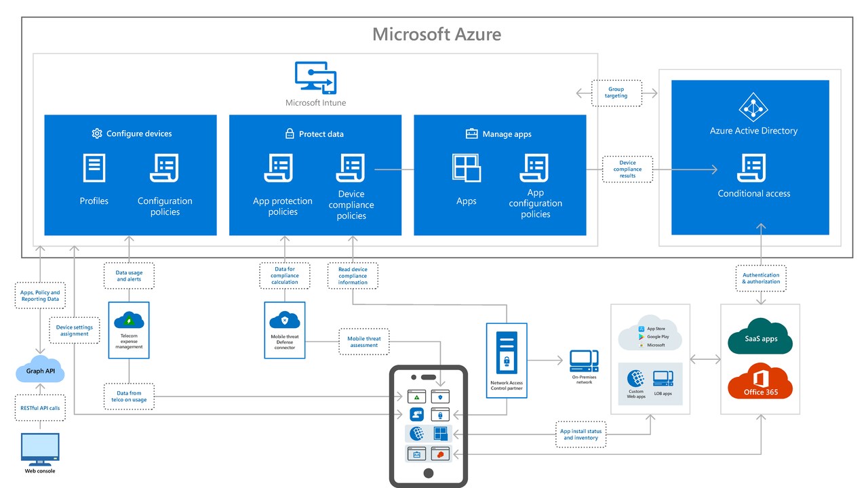Click Read device compliance information label

click(353, 276)
